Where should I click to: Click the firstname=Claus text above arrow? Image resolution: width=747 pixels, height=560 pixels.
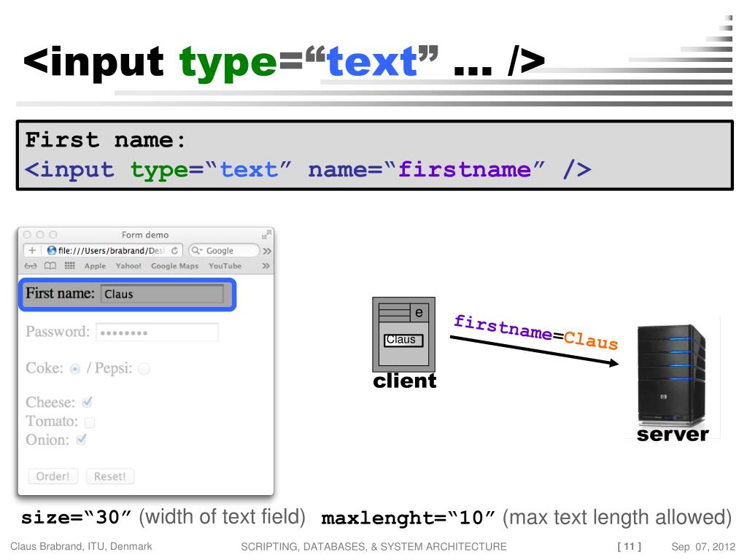coord(535,332)
